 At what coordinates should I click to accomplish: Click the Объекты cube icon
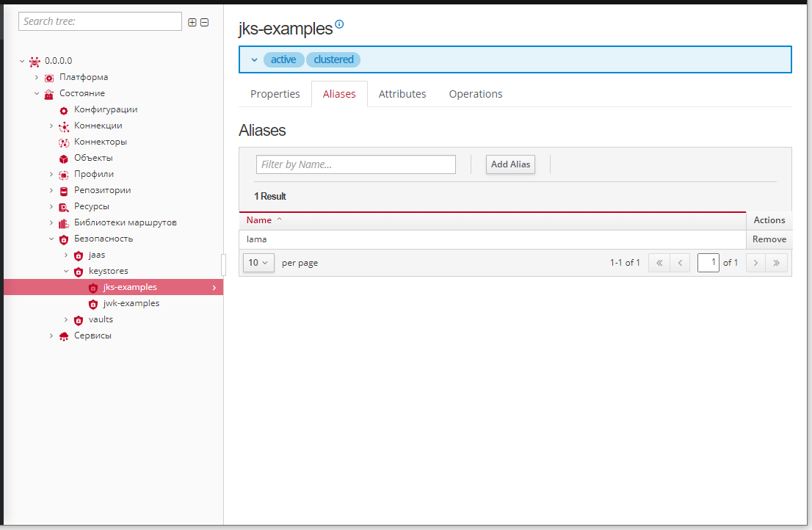coord(64,159)
